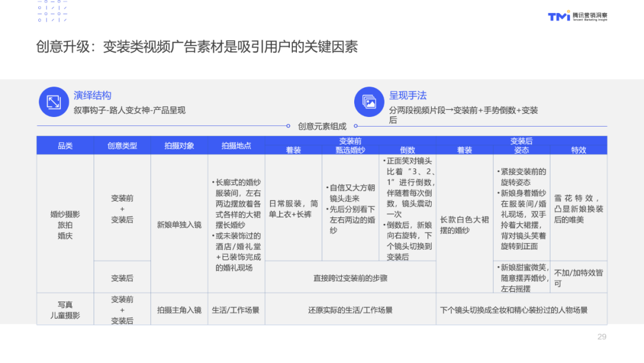Select the 拍摄对象 column header
The width and height of the screenshot is (644, 363).
point(179,146)
